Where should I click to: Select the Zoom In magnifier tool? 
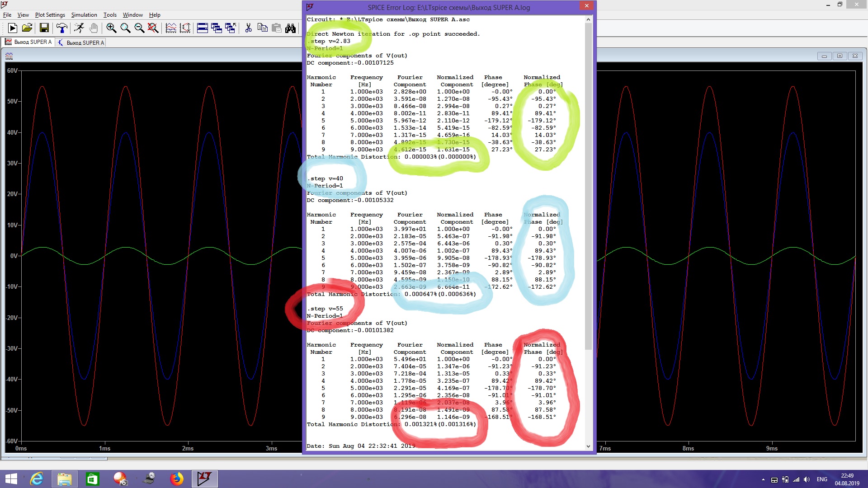(111, 28)
